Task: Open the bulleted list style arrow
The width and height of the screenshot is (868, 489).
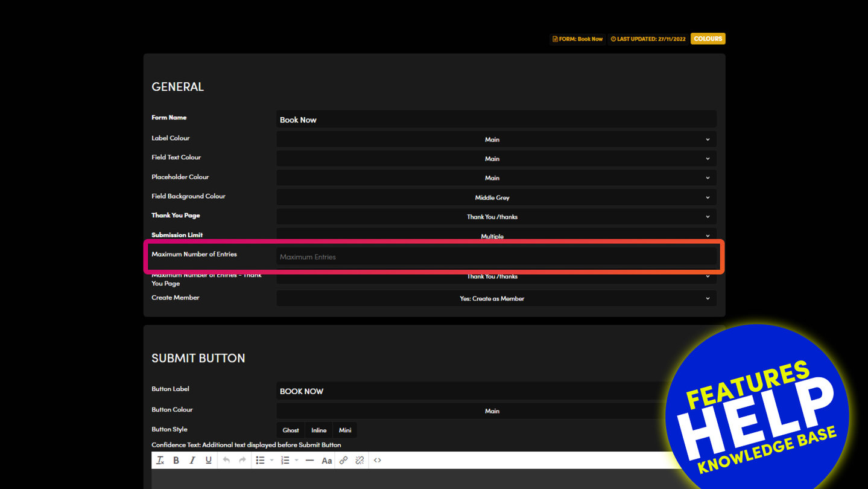Action: [271, 461]
